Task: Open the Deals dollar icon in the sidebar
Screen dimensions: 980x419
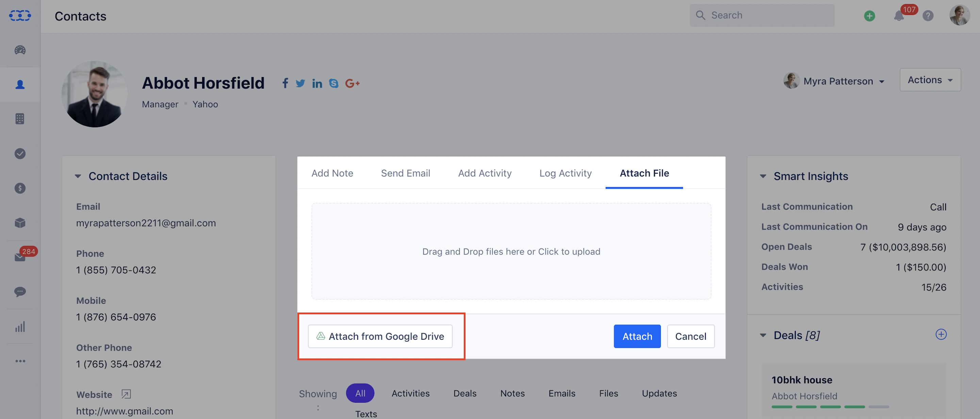Action: click(x=20, y=188)
